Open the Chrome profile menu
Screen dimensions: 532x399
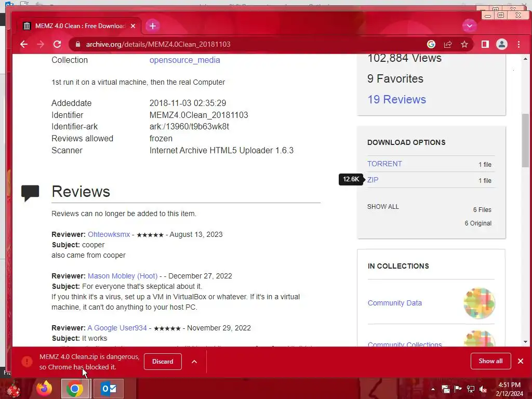tap(502, 45)
